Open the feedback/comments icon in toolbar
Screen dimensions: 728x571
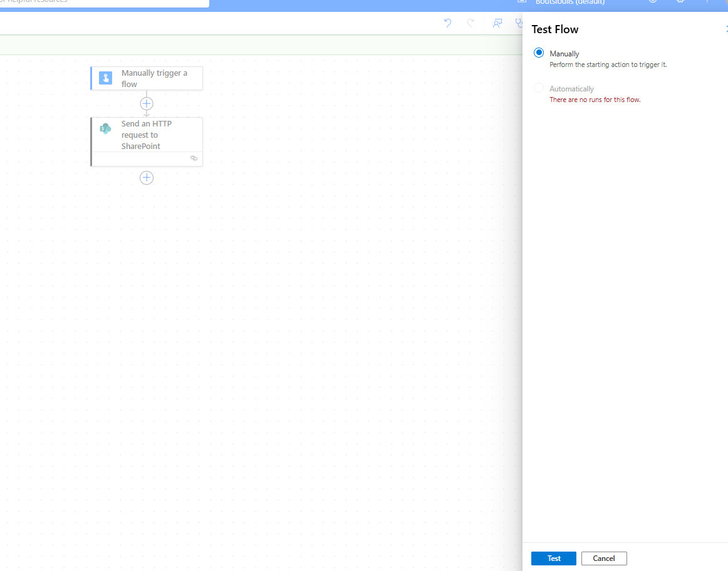tap(497, 23)
